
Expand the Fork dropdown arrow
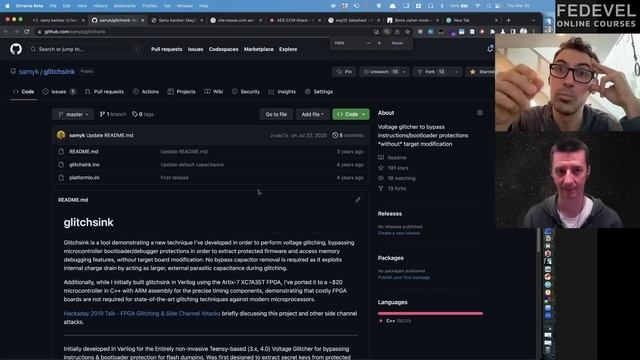point(456,72)
